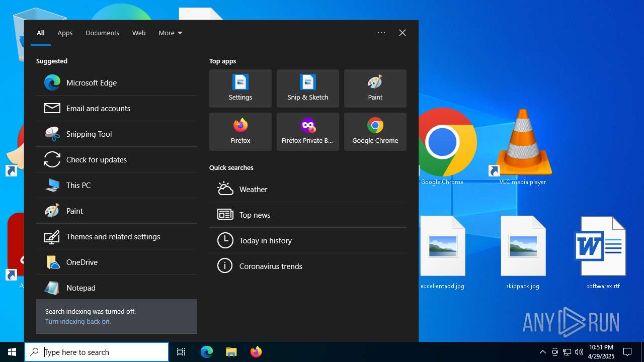Viewport: 644px width, 362px height.
Task: Launch Notepad from suggestions
Action: click(x=117, y=288)
